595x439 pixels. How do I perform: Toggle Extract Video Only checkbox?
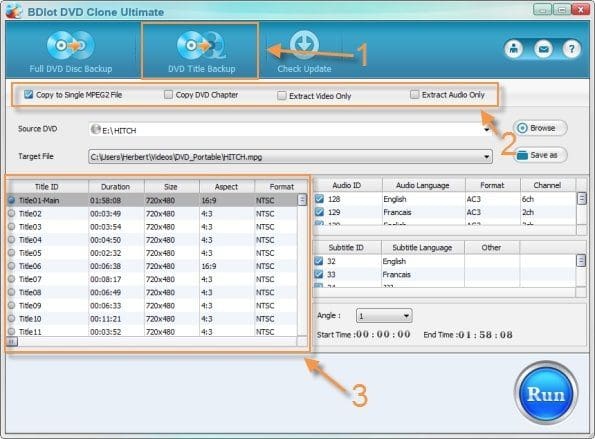click(x=282, y=95)
